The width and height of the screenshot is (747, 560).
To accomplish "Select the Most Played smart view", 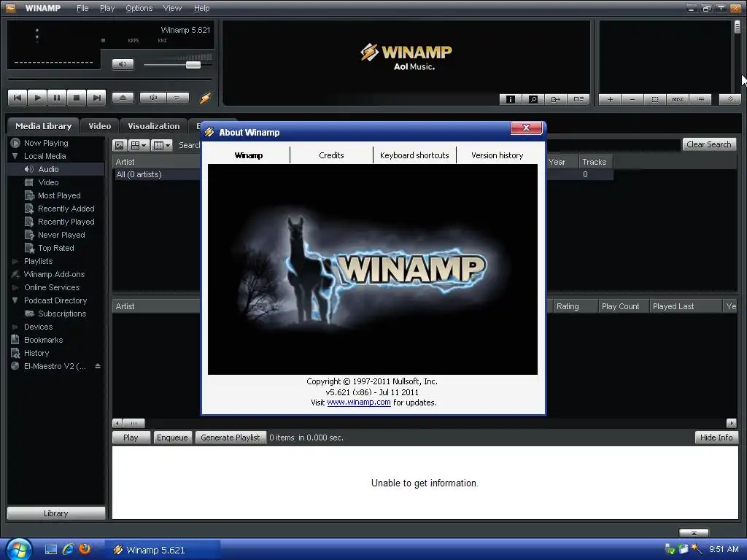I will tap(59, 195).
